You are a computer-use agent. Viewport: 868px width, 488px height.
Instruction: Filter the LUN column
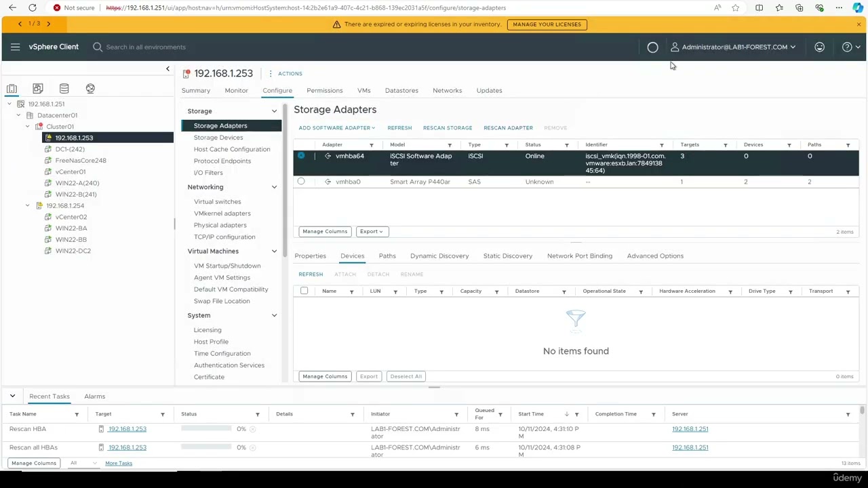point(395,291)
